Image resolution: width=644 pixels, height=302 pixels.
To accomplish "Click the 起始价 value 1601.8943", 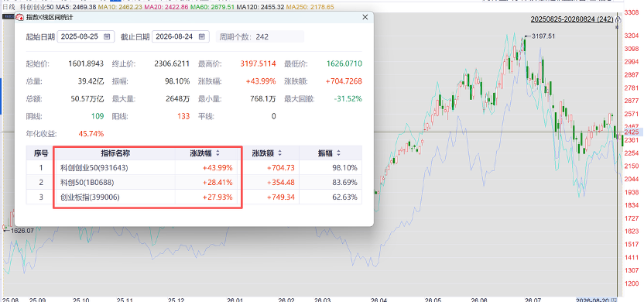I will 86,63.
